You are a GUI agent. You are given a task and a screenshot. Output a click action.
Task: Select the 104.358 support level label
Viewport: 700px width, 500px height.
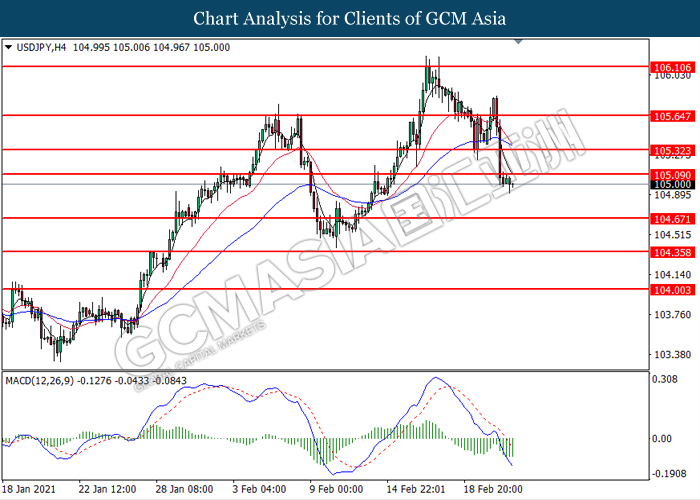672,253
